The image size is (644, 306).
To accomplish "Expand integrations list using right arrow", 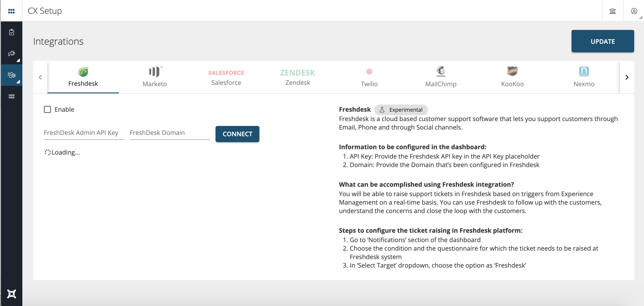I will tap(627, 77).
